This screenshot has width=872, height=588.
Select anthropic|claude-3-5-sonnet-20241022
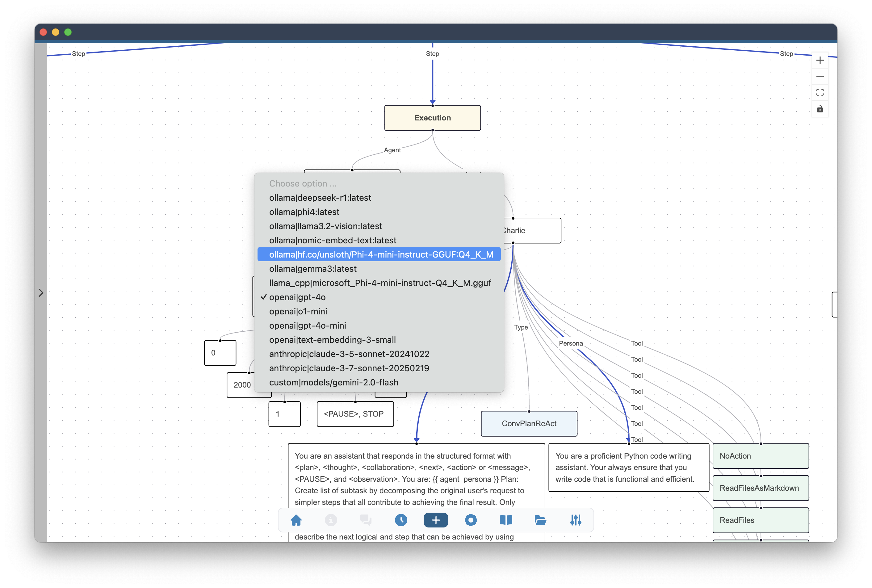379,354
